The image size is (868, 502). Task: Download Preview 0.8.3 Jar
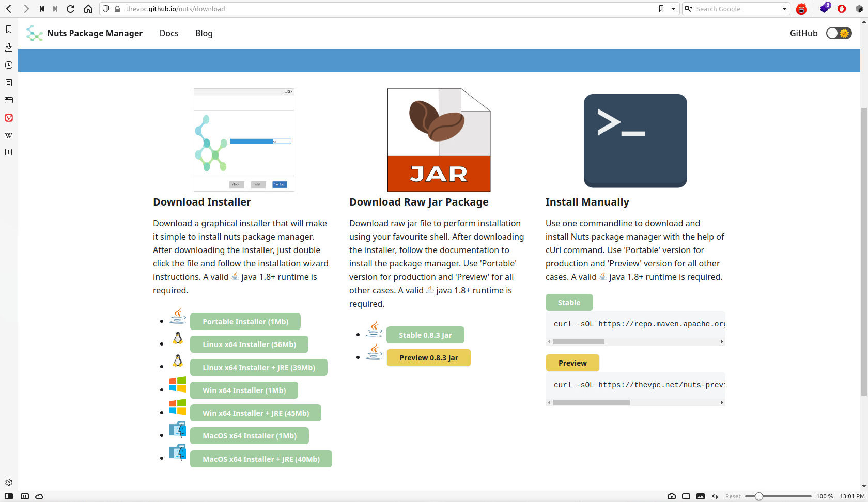[x=429, y=357]
